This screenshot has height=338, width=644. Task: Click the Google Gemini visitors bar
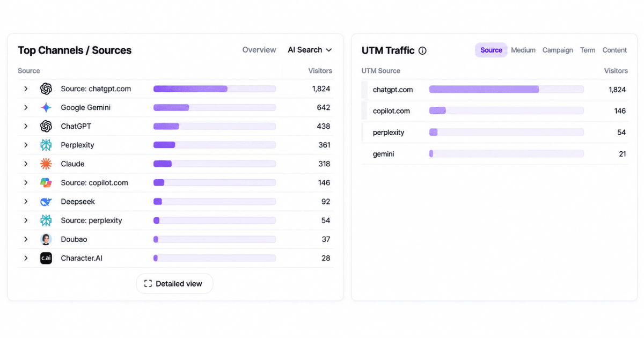pyautogui.click(x=215, y=108)
